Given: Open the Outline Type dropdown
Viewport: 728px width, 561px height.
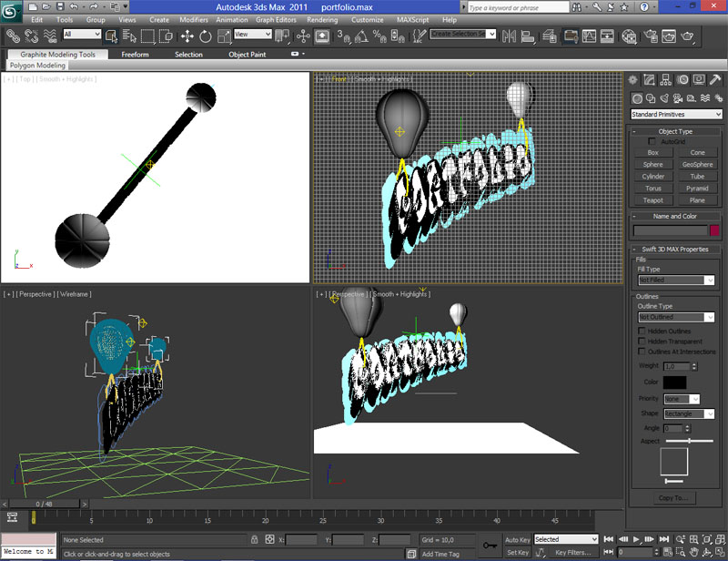Looking at the screenshot, I should [675, 317].
